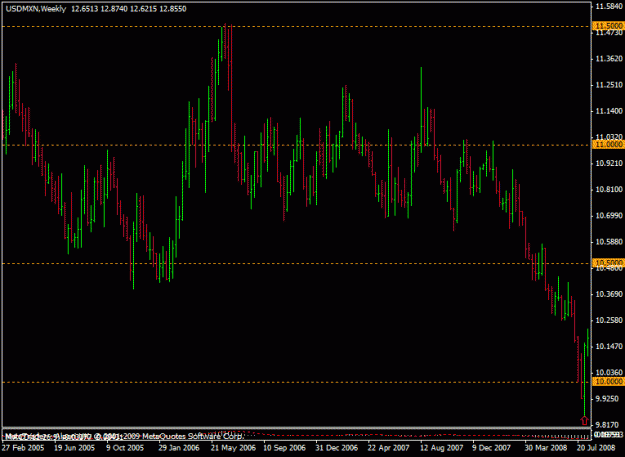Click the 11.2510 price axis label
The image size is (625, 457).
609,85
